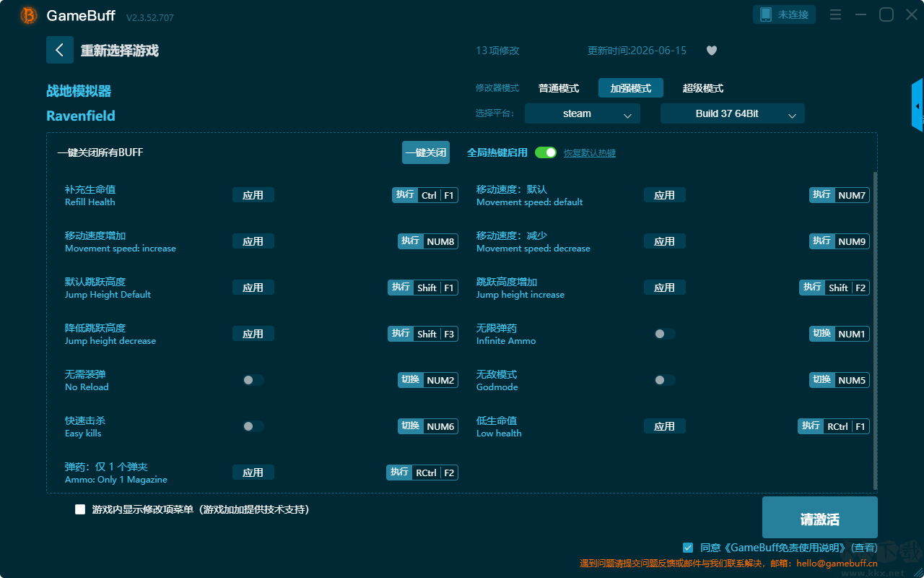Edit the Shift F1 hotkey field
The height and width of the screenshot is (578, 924).
(x=423, y=288)
